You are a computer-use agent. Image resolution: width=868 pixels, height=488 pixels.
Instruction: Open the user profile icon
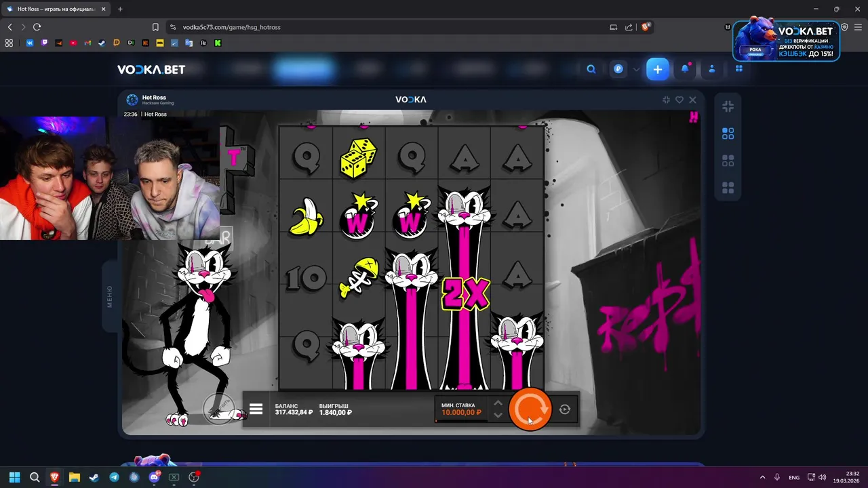[x=712, y=69]
